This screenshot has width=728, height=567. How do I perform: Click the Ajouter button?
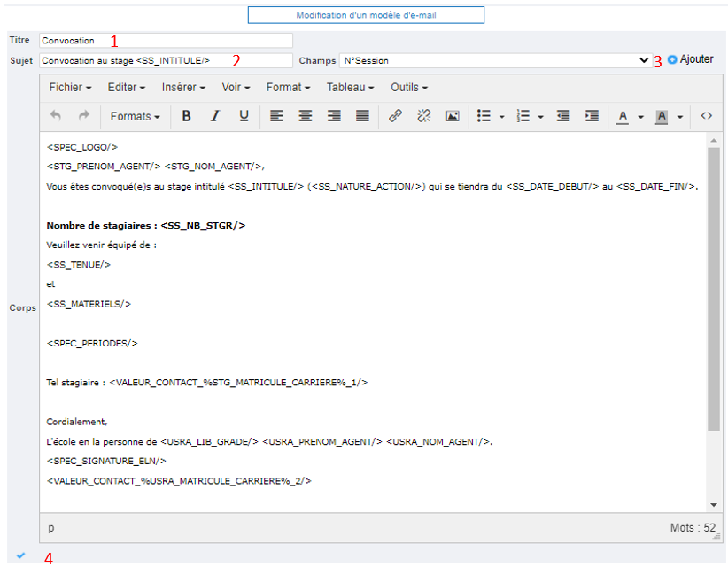coord(690,59)
